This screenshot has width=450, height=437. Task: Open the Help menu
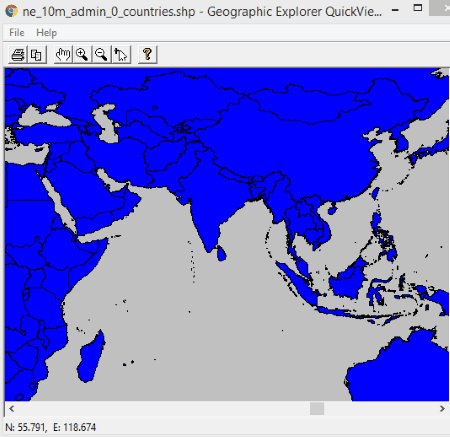click(47, 33)
